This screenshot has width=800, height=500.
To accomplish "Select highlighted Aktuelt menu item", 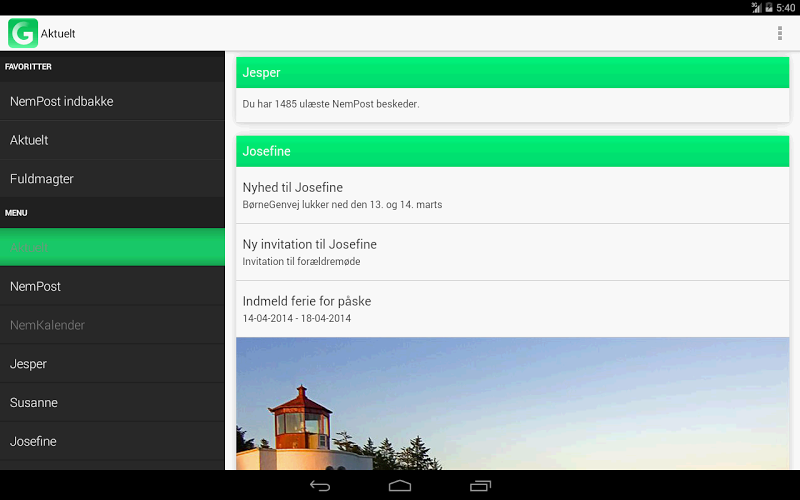I will tap(112, 247).
